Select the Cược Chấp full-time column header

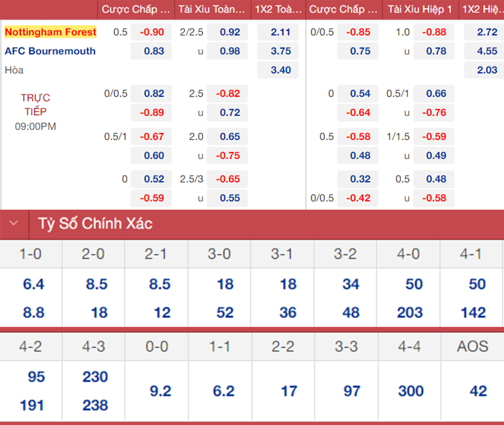tap(136, 10)
